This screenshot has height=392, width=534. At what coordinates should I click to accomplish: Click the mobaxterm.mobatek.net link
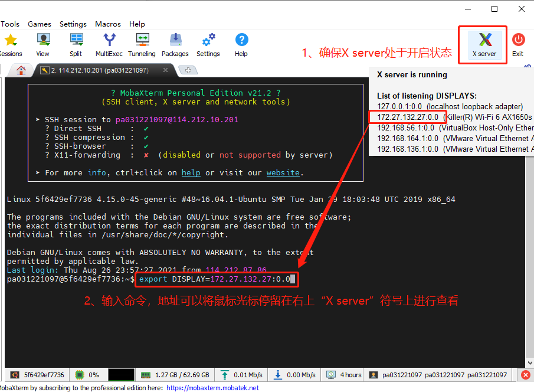212,388
